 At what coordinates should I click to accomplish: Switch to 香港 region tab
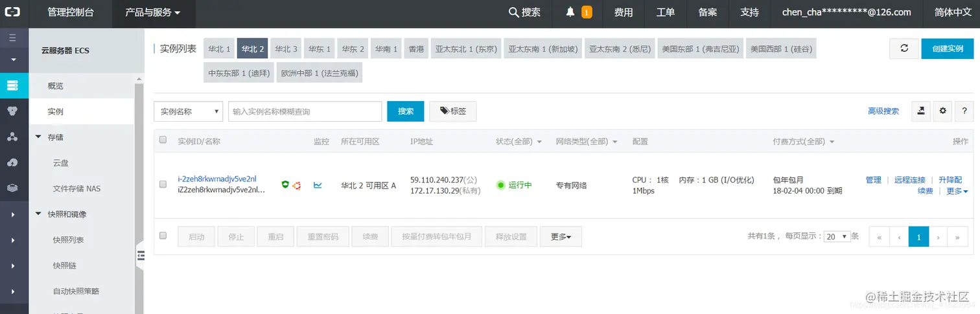pos(416,49)
